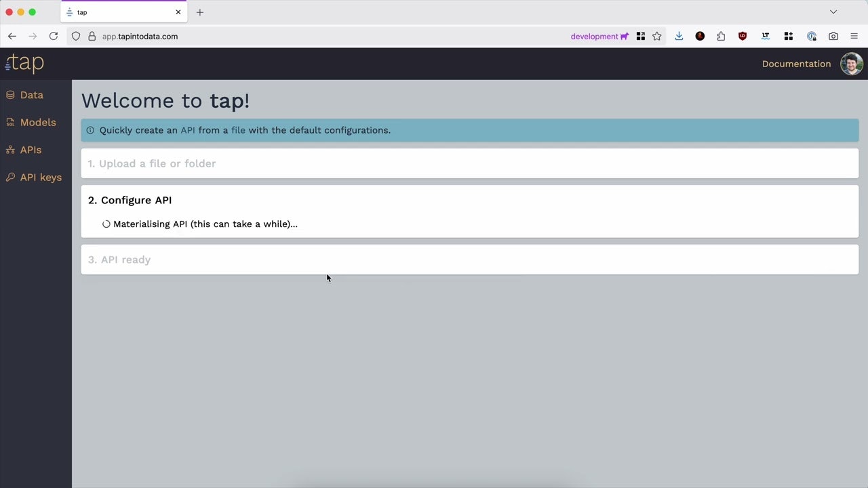The width and height of the screenshot is (868, 488).
Task: Toggle the bookmark star for this page
Action: 656,36
